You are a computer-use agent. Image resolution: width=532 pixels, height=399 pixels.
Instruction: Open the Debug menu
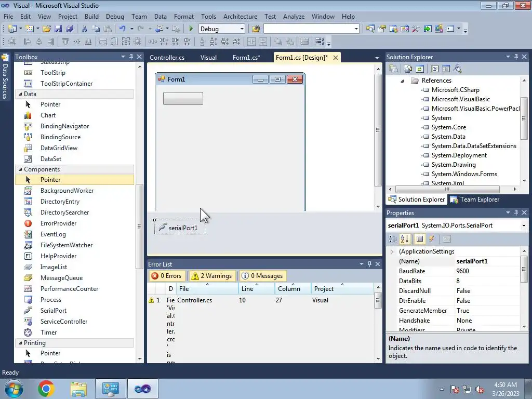point(115,16)
